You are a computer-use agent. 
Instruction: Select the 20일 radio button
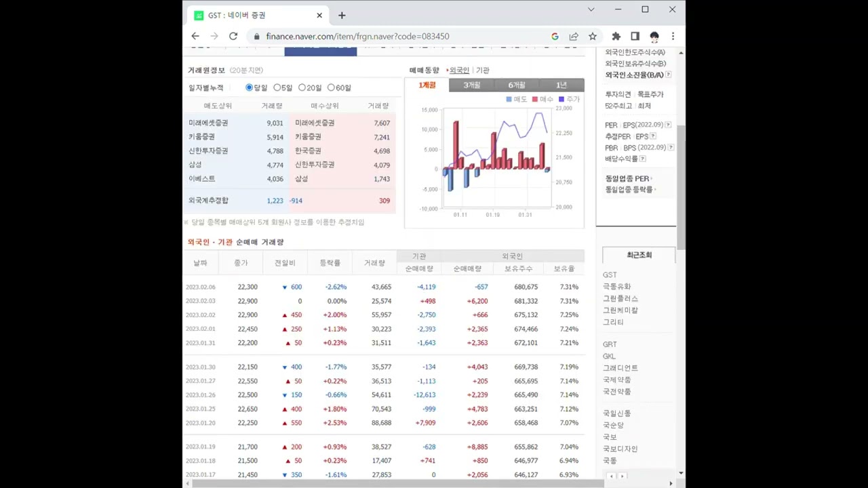tap(302, 87)
